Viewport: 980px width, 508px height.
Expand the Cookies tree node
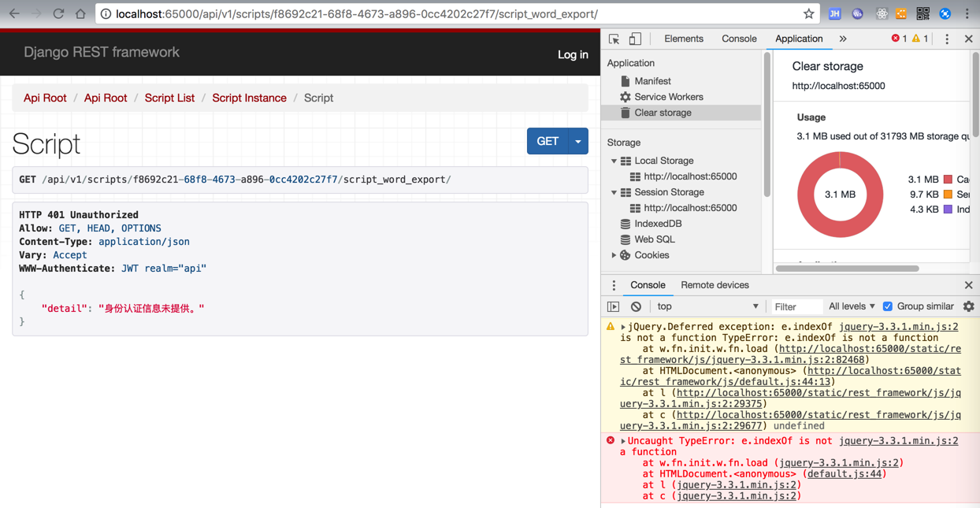[614, 255]
